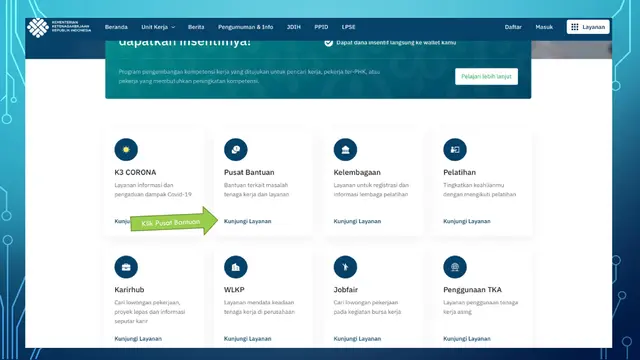Open the Penggunaan TKA globe icon
Image resolution: width=640 pixels, height=360 pixels.
pyautogui.click(x=455, y=267)
